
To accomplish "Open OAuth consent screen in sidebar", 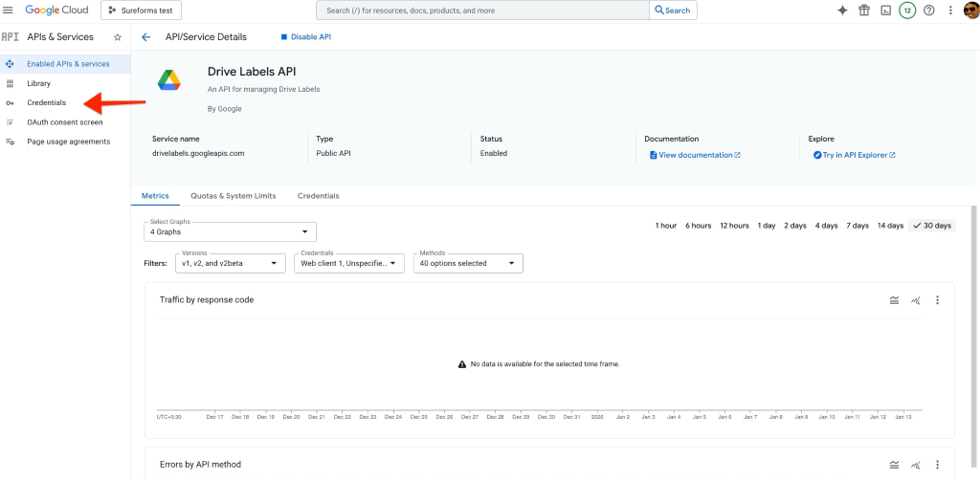I will click(x=65, y=122).
